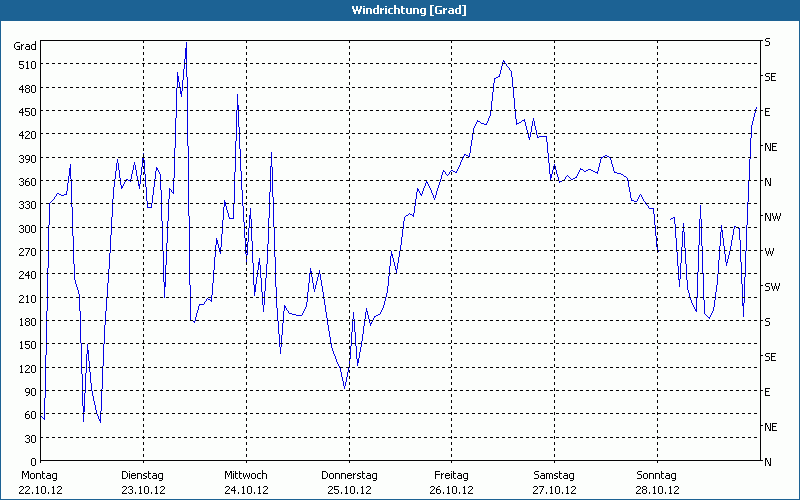This screenshot has height=500, width=800.
Task: Click the 'NE' compass label beside 30
Action: pyautogui.click(x=770, y=427)
